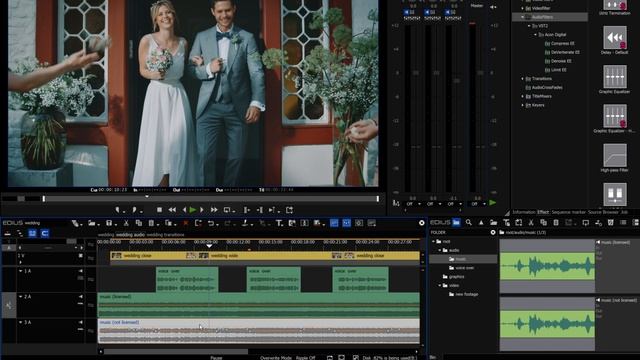Toggle mute speaker on track 2 A

click(80, 297)
